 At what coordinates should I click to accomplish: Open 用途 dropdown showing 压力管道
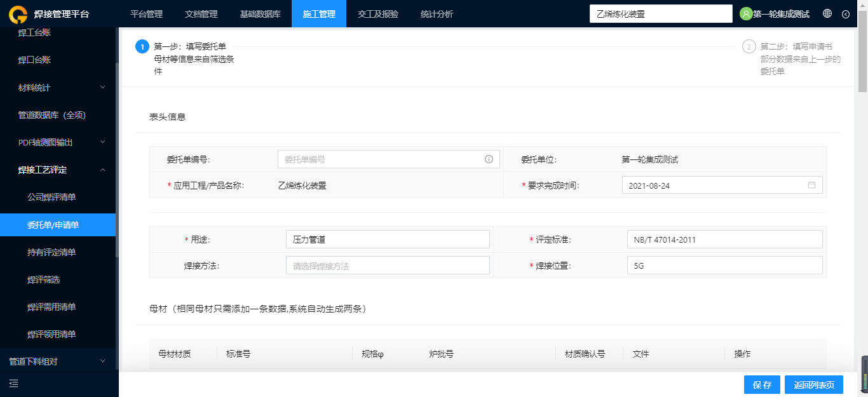pos(388,239)
